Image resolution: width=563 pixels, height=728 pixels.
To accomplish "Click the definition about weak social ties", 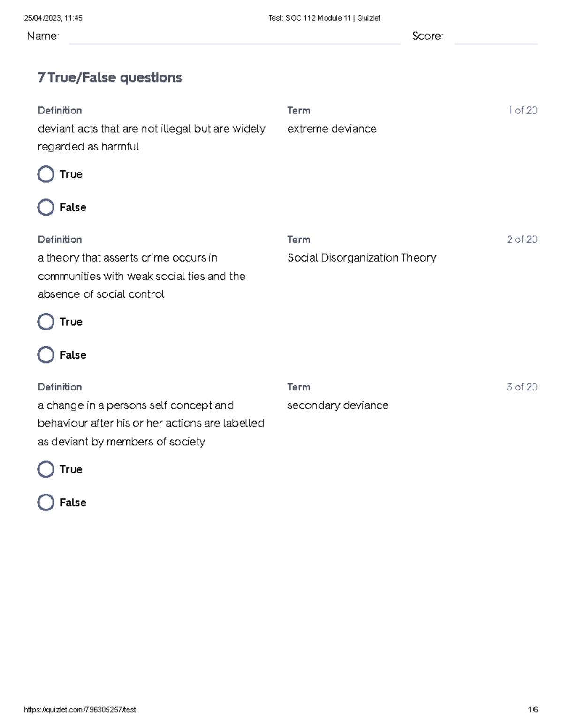I will pos(141,276).
